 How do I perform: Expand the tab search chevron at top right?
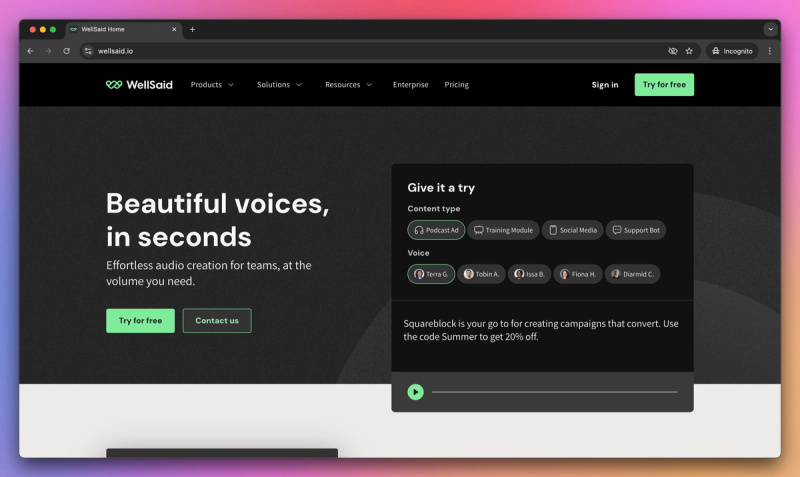click(770, 30)
